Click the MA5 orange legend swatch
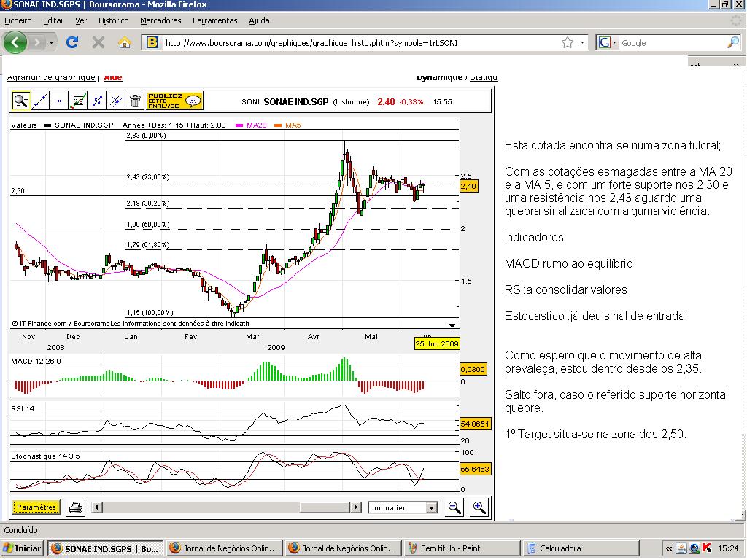 pos(276,125)
